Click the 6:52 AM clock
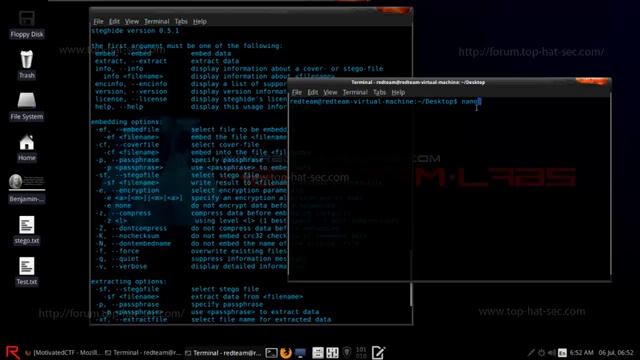Screen dimensions: 640x360 point(581,353)
